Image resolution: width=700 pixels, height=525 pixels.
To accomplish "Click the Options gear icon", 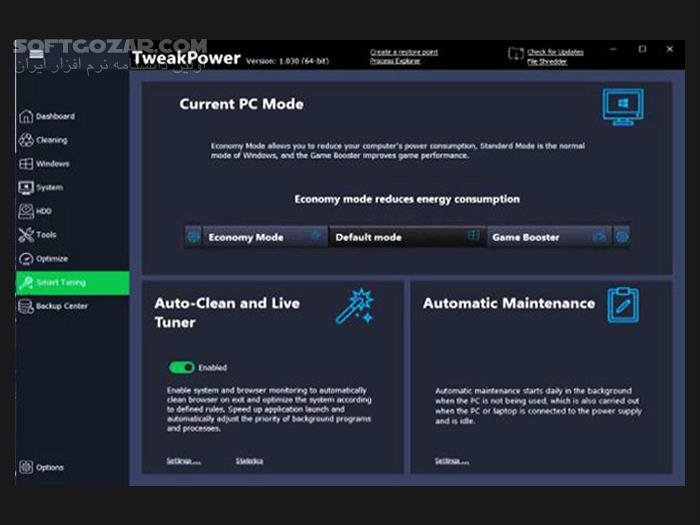I will pos(26,467).
